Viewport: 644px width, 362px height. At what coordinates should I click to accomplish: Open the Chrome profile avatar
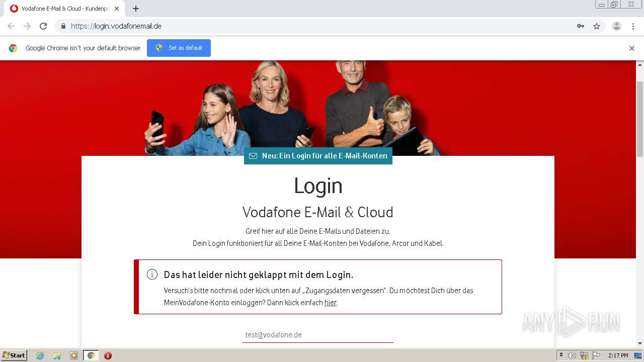(x=617, y=26)
